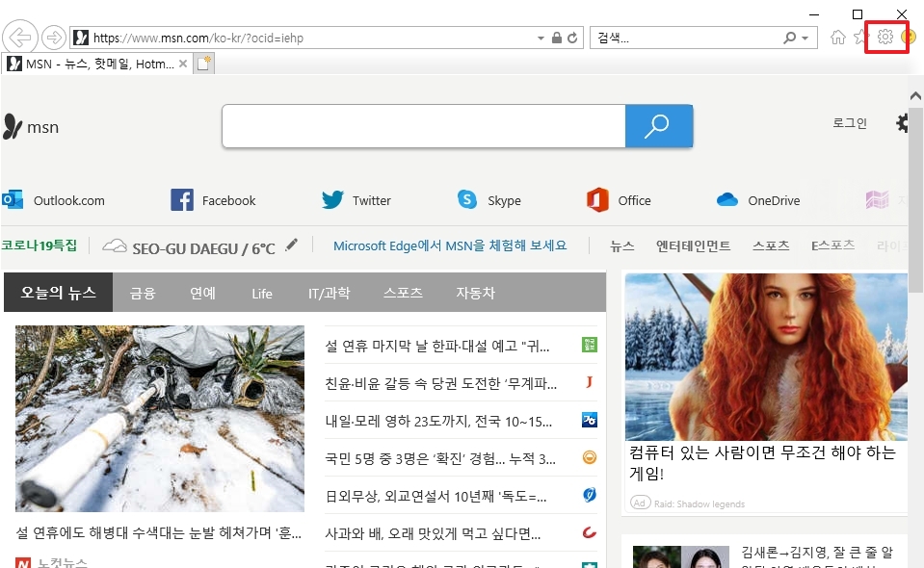Open headline 日외무상, 외교연설서 10년째
Viewport: 924px width, 568px height.
coord(436,496)
